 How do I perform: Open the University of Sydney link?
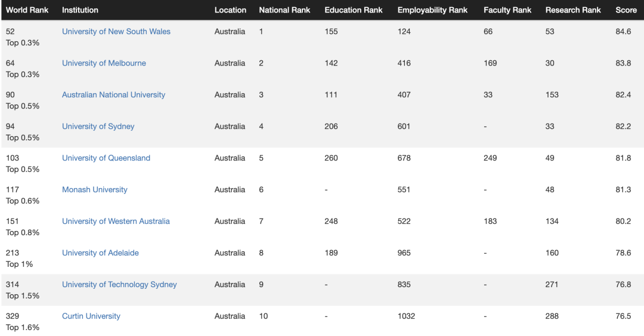[x=98, y=127]
